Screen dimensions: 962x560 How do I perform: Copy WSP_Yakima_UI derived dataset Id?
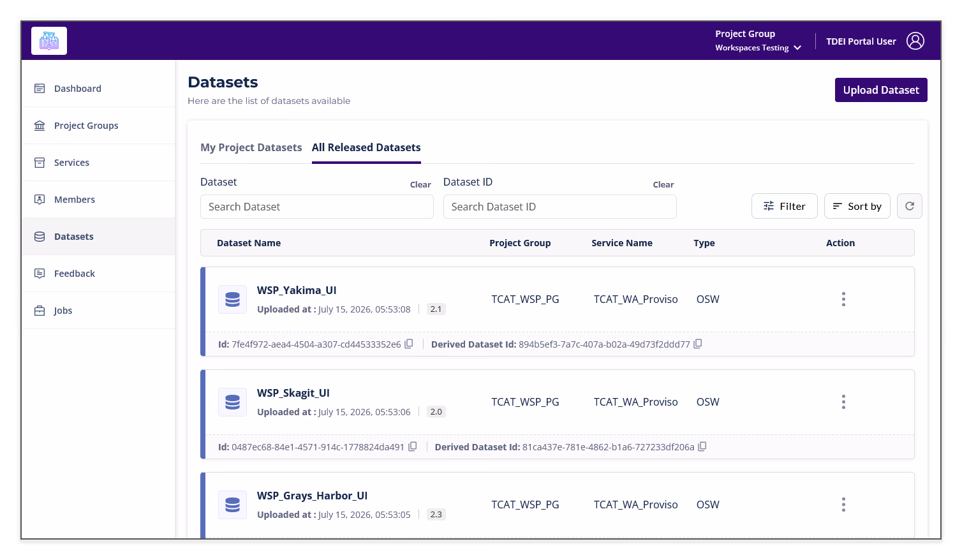pyautogui.click(x=698, y=344)
